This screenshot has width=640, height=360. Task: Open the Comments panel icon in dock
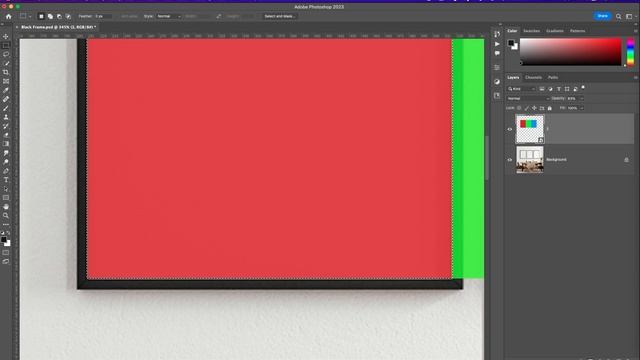click(497, 53)
